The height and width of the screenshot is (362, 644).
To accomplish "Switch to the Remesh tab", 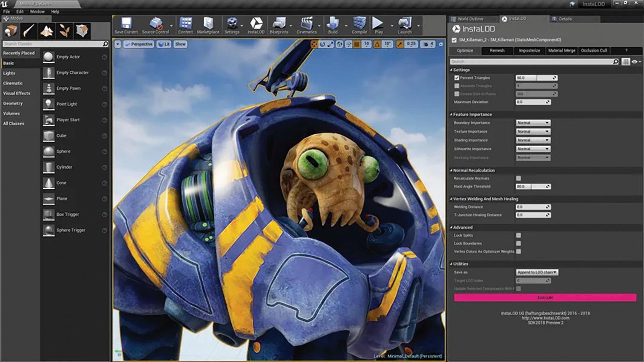I will pyautogui.click(x=497, y=51).
